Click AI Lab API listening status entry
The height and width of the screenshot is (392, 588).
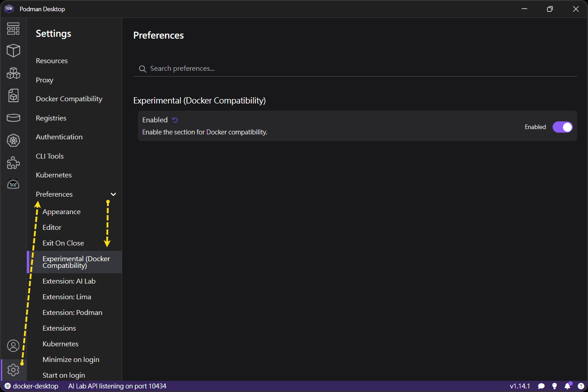click(x=117, y=386)
